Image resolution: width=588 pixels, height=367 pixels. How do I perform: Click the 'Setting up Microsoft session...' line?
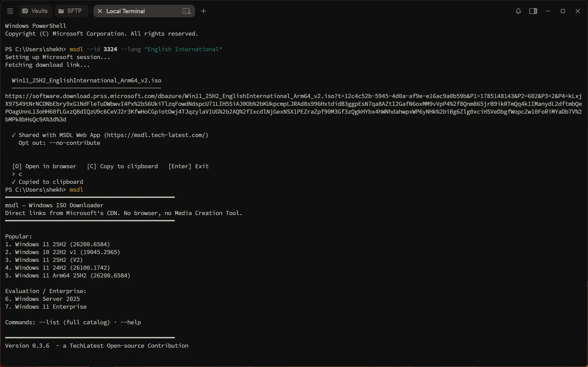pos(58,57)
